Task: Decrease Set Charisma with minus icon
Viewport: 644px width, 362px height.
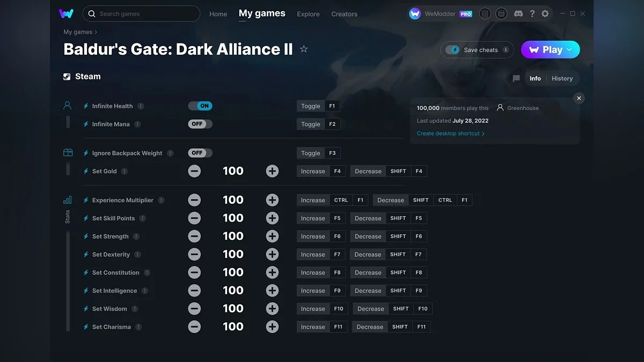Action: [x=194, y=327]
